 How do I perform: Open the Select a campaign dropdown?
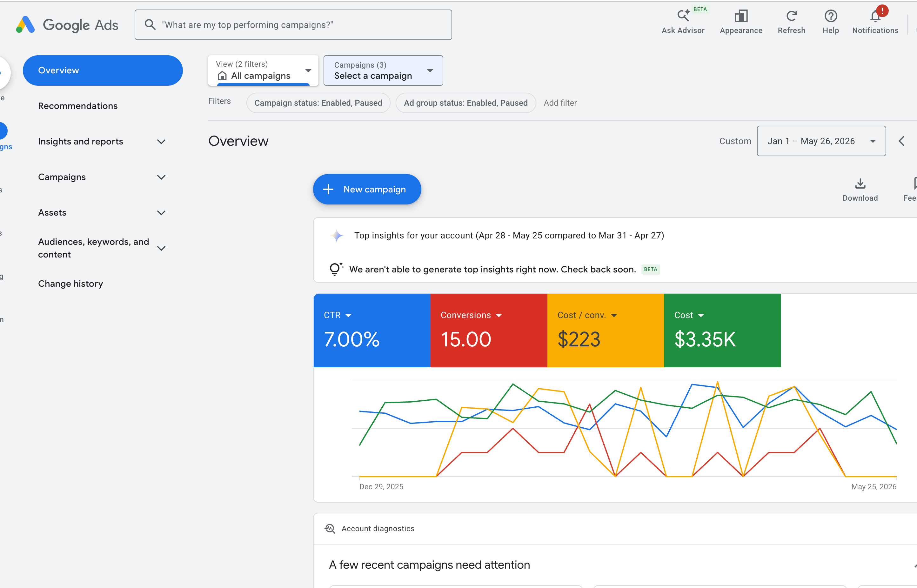coord(383,70)
